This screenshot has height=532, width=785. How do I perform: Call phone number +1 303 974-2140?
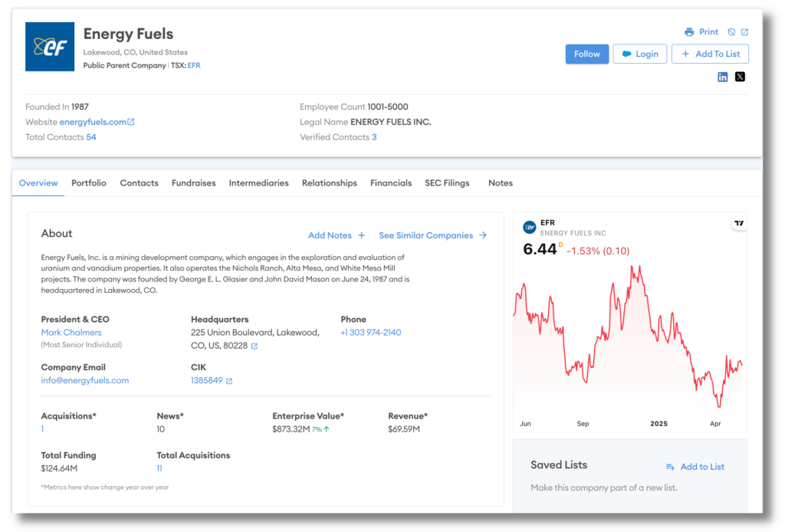pyautogui.click(x=371, y=333)
